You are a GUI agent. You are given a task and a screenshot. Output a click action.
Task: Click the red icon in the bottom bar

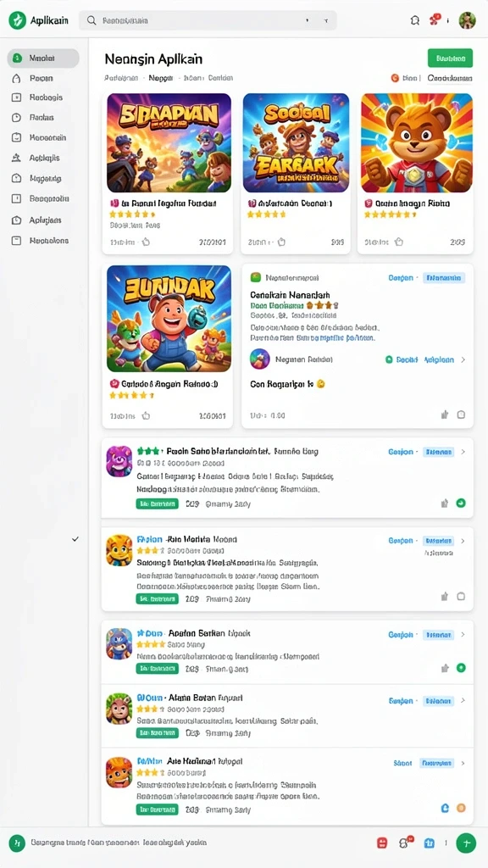(x=382, y=843)
